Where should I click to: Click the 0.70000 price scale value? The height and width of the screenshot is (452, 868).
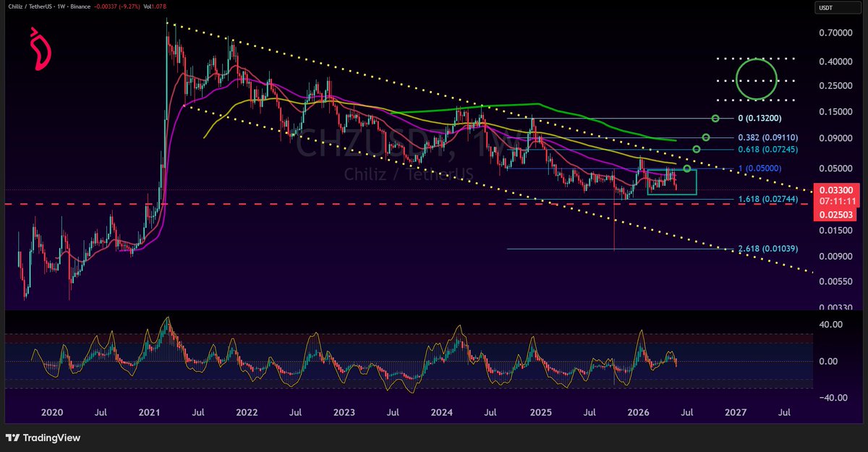(x=834, y=33)
